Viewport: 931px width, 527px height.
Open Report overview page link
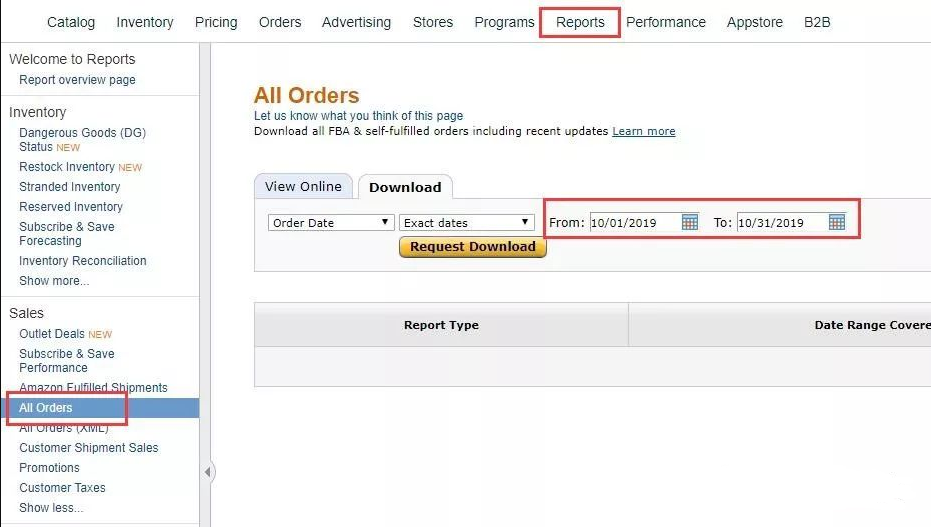pyautogui.click(x=77, y=80)
